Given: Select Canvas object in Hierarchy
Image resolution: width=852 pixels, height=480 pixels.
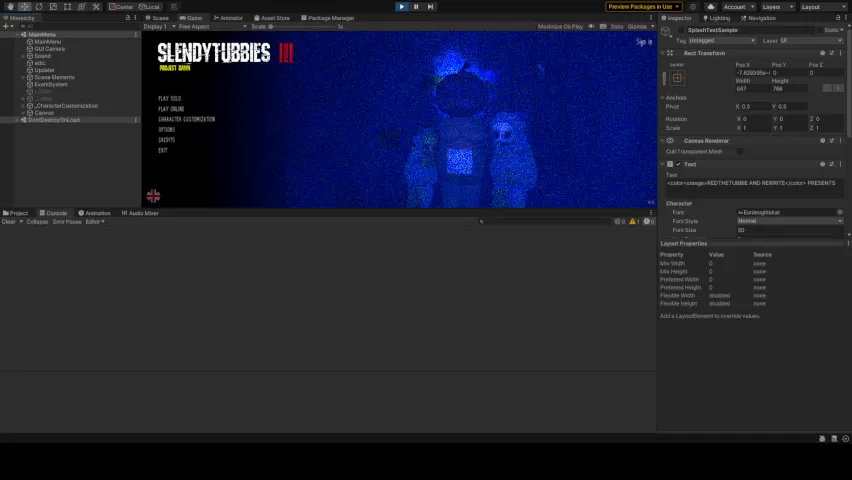Looking at the screenshot, I should [44, 113].
